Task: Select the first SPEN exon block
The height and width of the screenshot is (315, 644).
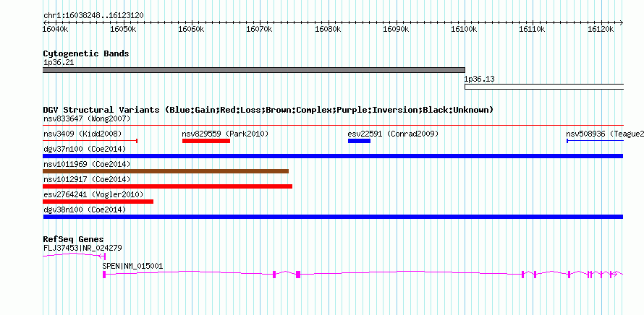Action: pyautogui.click(x=104, y=275)
